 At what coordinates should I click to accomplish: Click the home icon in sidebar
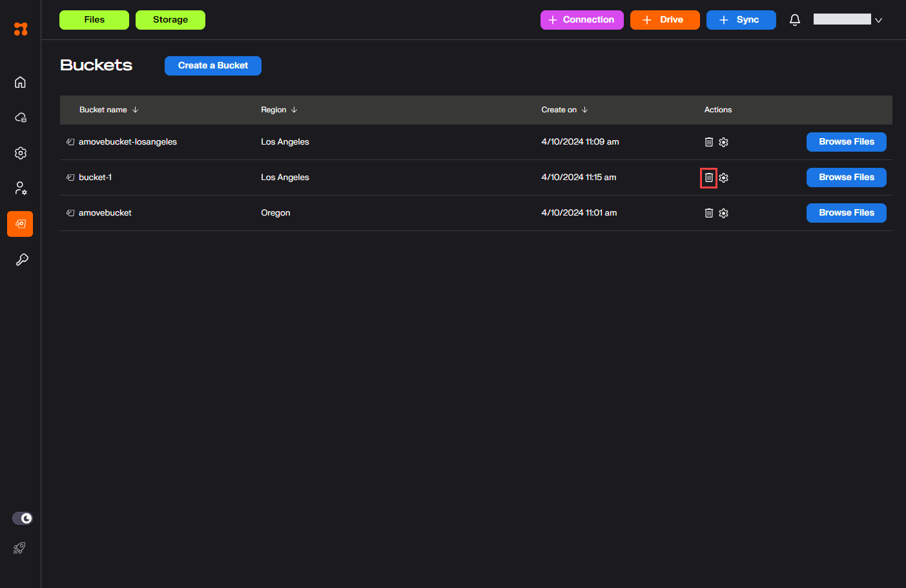click(x=20, y=82)
